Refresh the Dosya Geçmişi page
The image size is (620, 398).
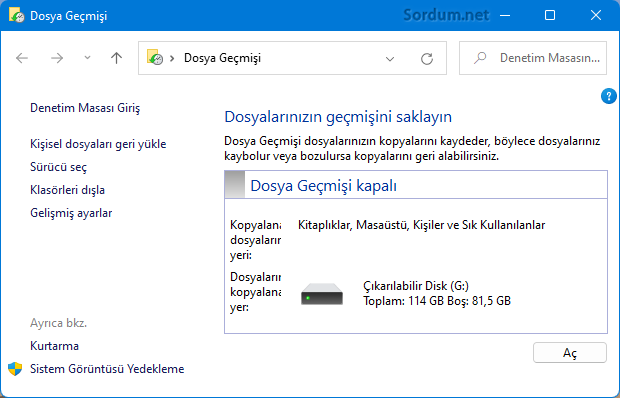[427, 59]
